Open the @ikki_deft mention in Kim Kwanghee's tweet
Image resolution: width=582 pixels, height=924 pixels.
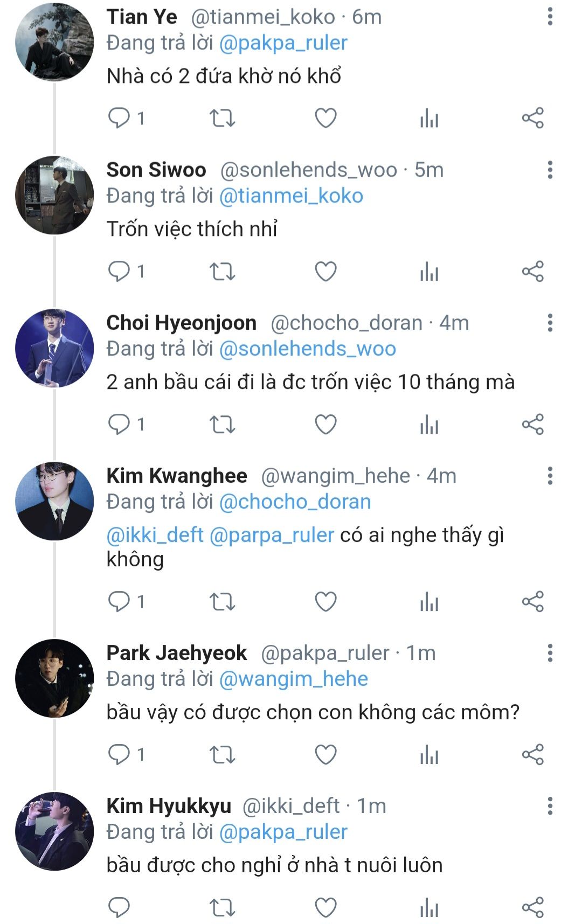point(155,535)
